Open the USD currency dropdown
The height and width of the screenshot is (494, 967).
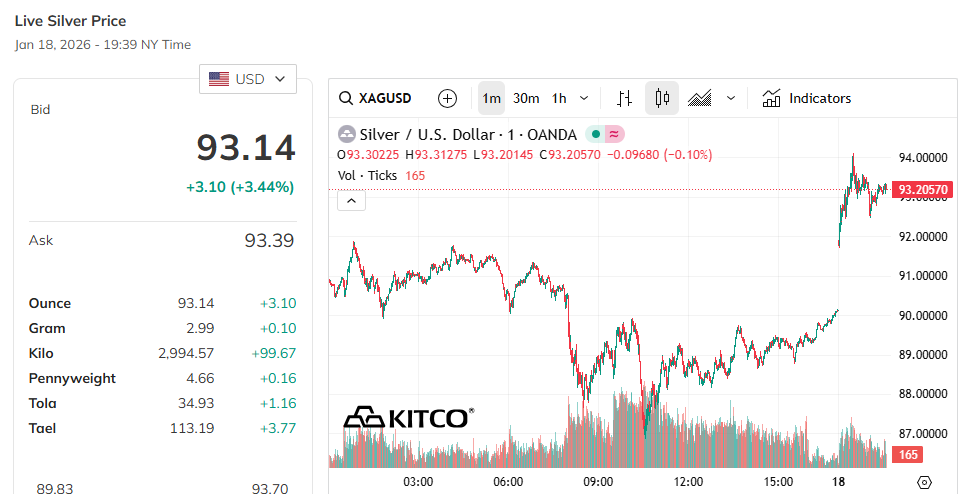(x=248, y=78)
